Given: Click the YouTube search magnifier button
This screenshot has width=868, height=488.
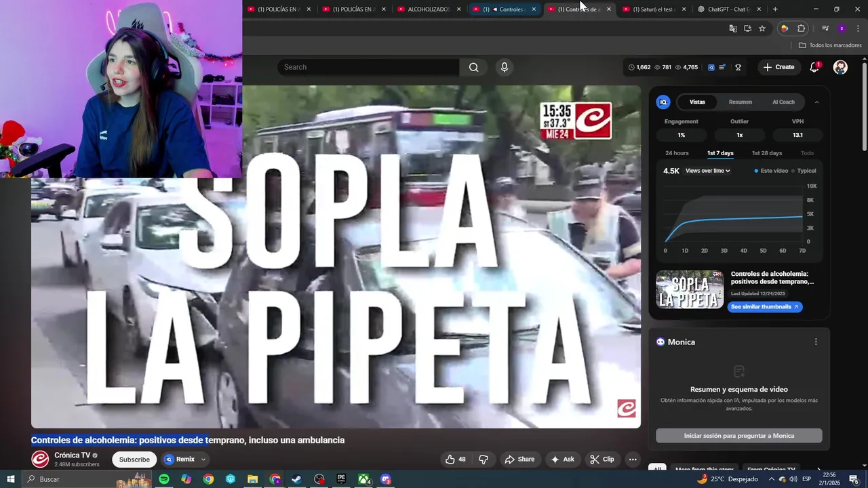Looking at the screenshot, I should (x=473, y=67).
